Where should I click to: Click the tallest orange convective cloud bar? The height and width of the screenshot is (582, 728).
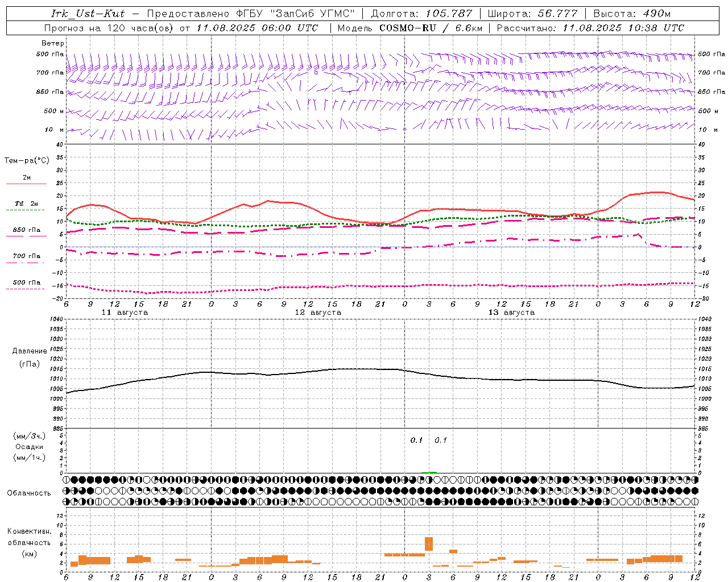tap(429, 544)
